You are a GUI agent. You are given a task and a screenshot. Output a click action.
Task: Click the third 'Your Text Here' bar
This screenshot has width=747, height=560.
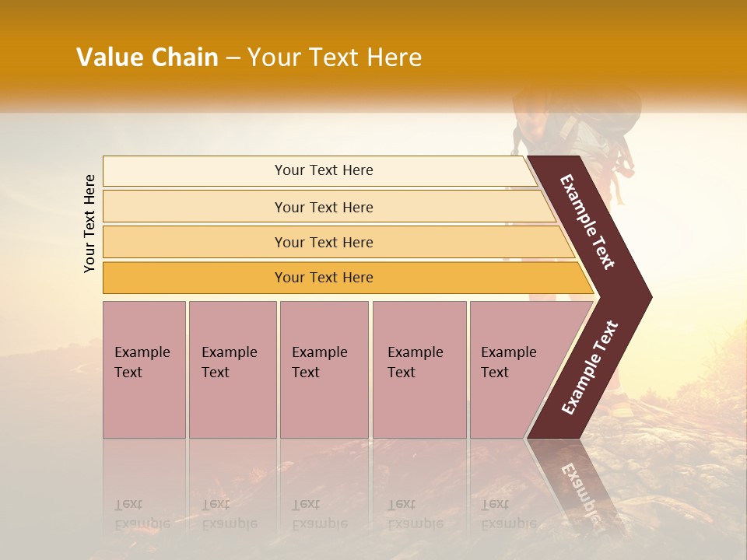coord(338,242)
